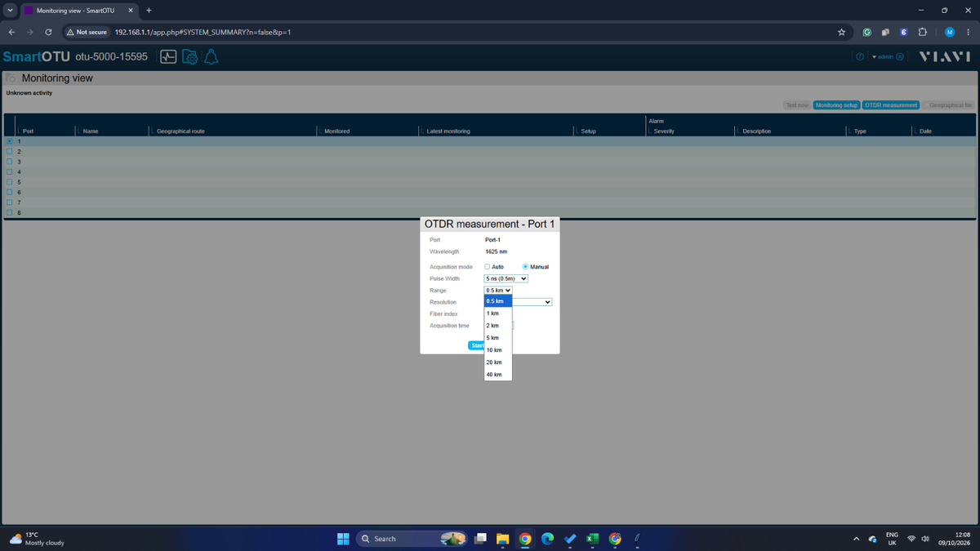Click the help question mark icon
The width and height of the screenshot is (980, 551).
(x=859, y=57)
